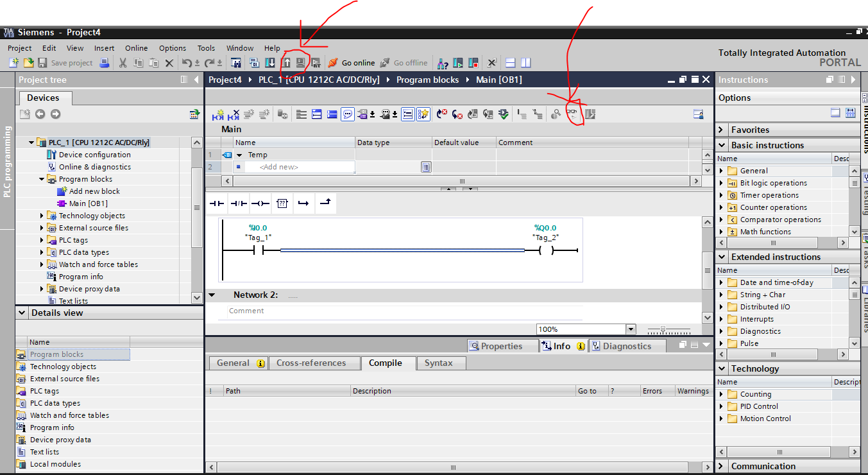Click the Open project folder icon
This screenshot has height=475, width=868.
point(28,63)
